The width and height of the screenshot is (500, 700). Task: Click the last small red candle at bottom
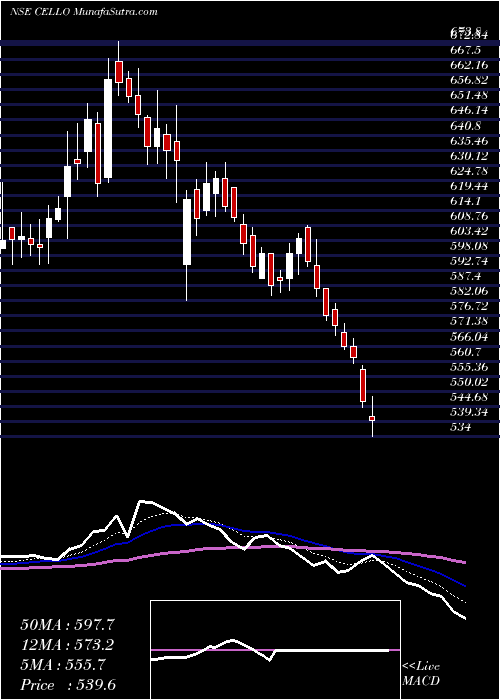coord(372,418)
